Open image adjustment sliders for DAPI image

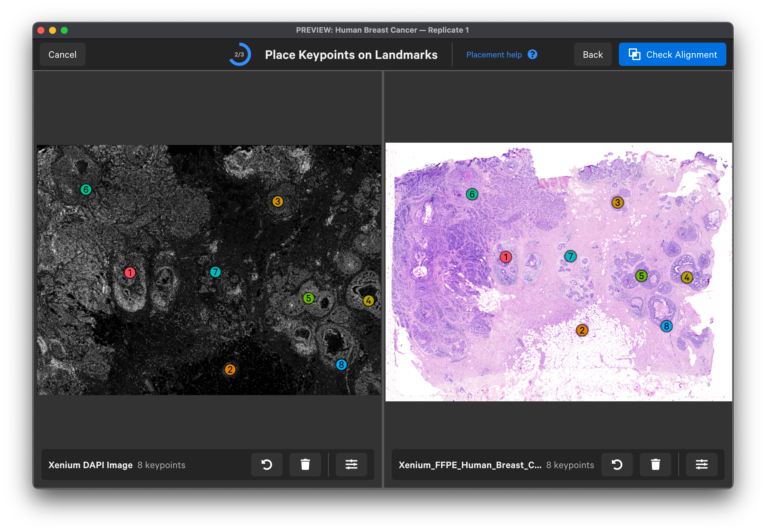tap(351, 465)
